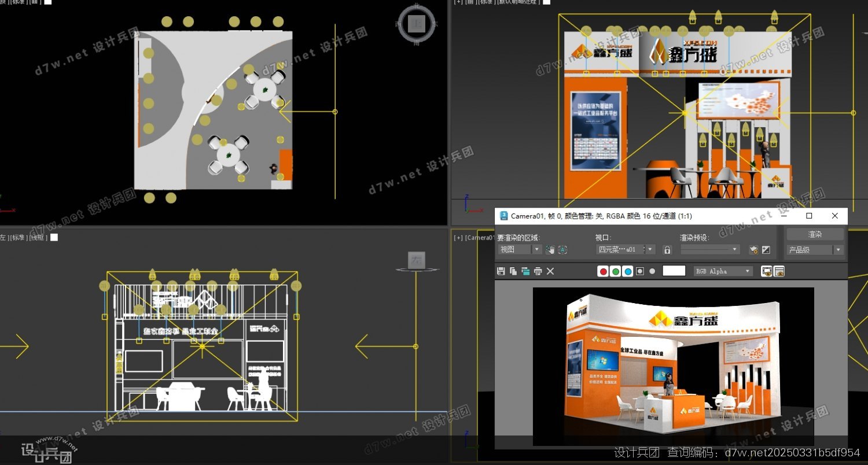Minimize the Camera01 render window

click(784, 216)
